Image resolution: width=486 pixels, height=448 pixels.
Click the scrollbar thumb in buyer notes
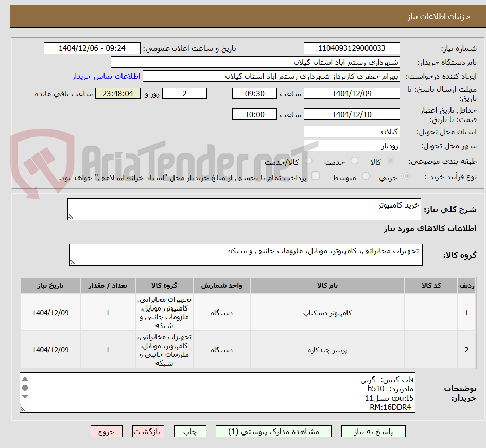(x=25, y=388)
